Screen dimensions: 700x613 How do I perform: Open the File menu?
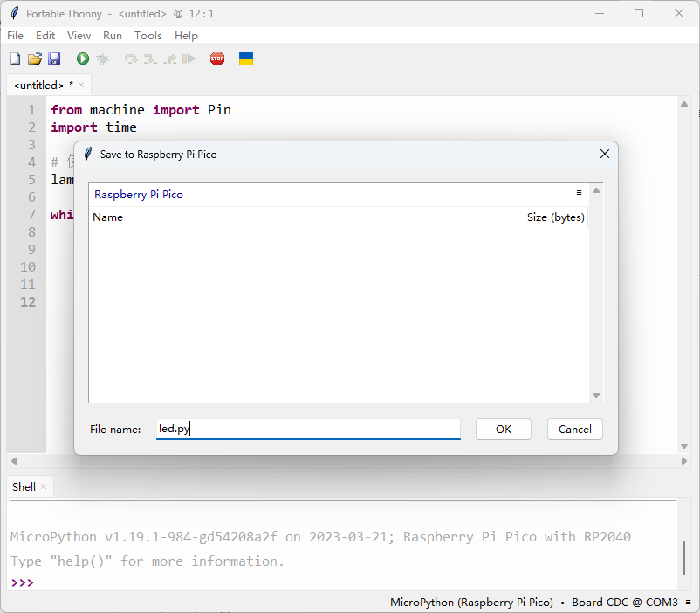coord(15,35)
